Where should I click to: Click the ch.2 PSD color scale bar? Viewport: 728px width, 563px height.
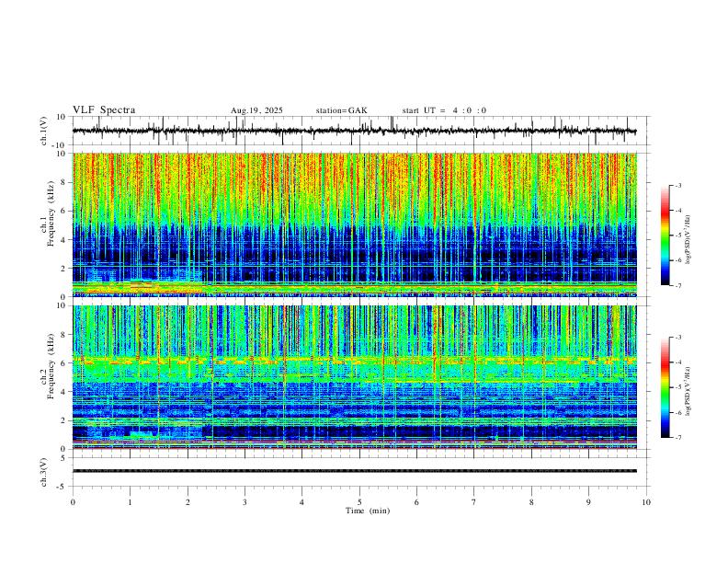[665, 387]
